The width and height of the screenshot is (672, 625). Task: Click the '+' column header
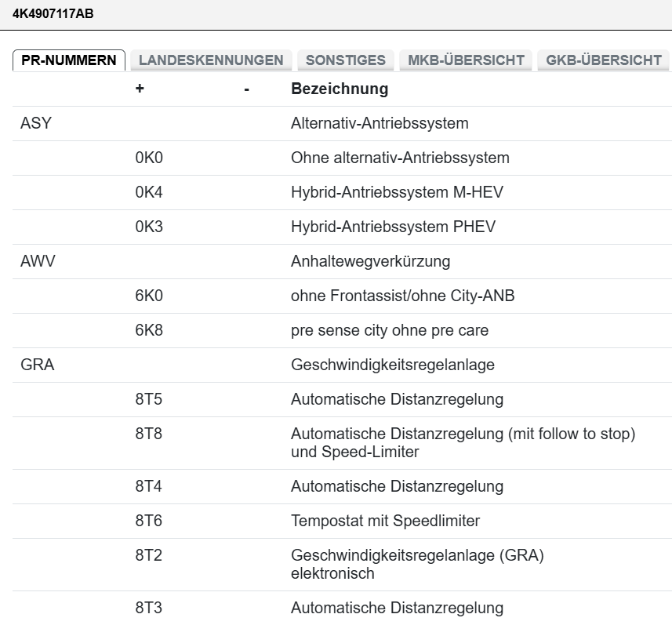pyautogui.click(x=139, y=89)
